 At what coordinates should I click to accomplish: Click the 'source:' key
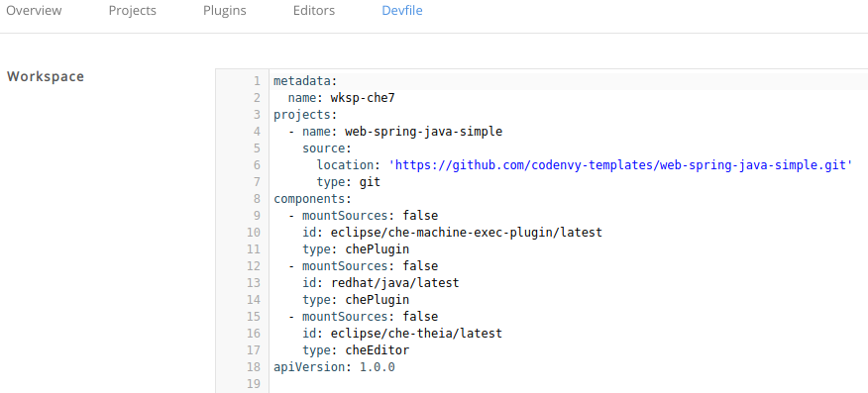point(327,148)
